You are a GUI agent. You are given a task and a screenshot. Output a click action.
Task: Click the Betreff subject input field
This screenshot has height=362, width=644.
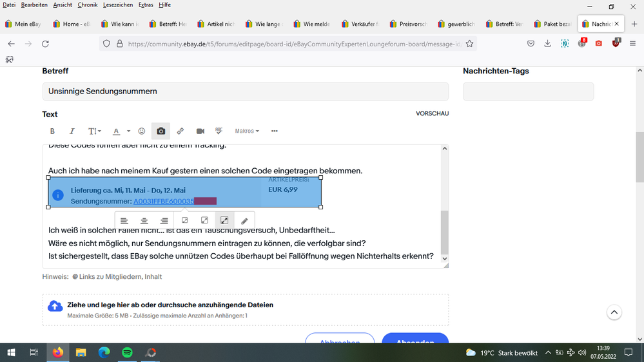[245, 91]
